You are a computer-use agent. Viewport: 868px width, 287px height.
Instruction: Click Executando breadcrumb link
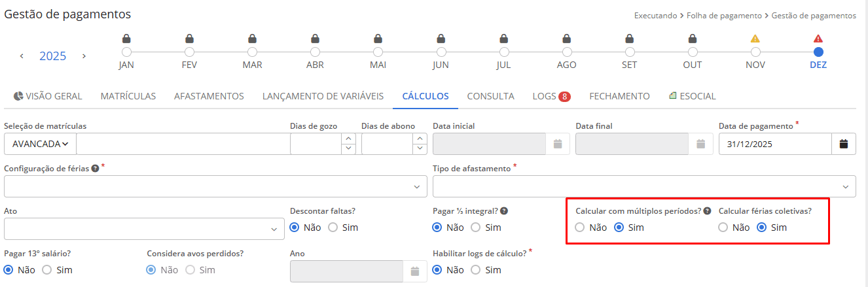[x=655, y=15]
